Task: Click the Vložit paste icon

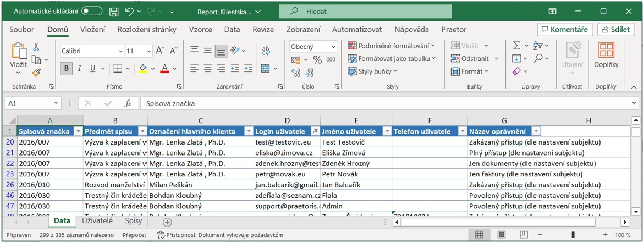Action: (19, 51)
